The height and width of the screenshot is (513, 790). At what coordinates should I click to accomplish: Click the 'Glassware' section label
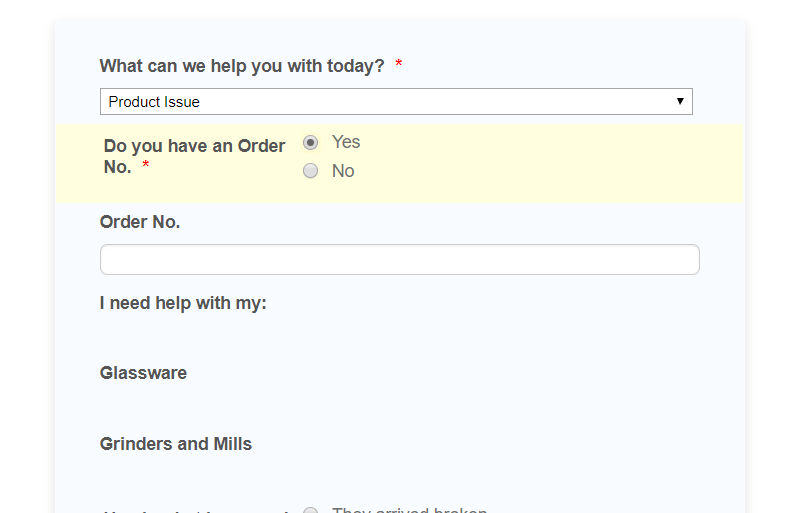[x=143, y=373]
